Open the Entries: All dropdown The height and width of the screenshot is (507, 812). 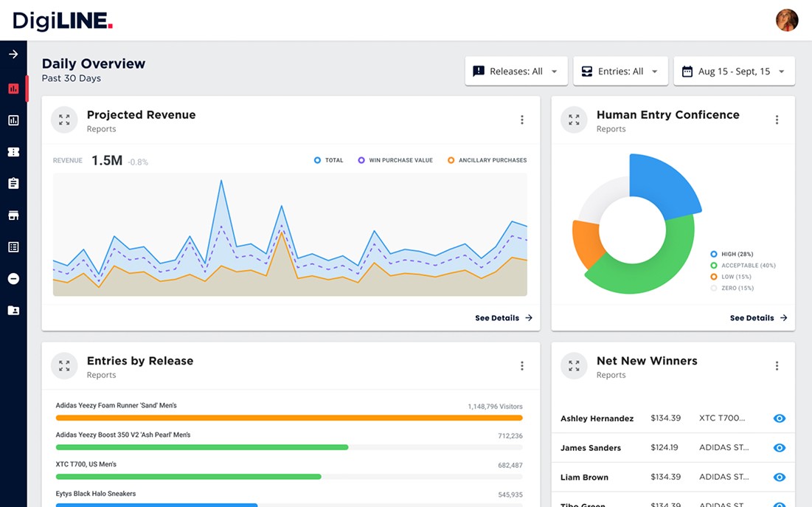coord(620,71)
